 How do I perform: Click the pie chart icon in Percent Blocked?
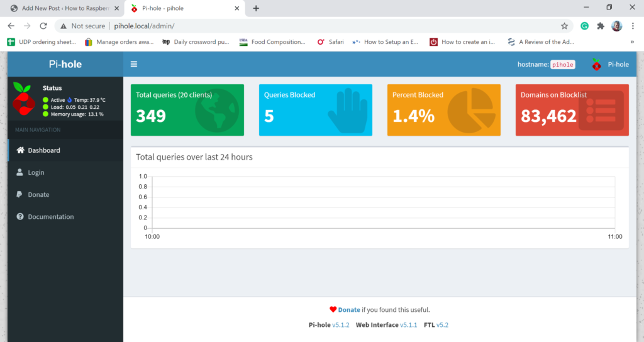[x=472, y=111]
